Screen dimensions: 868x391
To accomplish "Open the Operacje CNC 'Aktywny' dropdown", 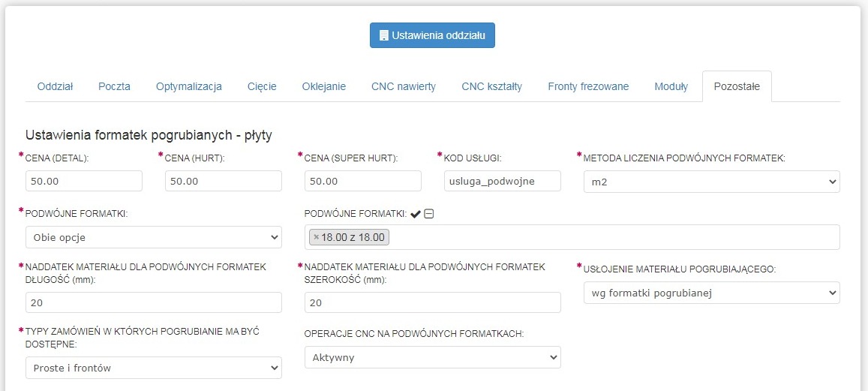I will (x=432, y=357).
